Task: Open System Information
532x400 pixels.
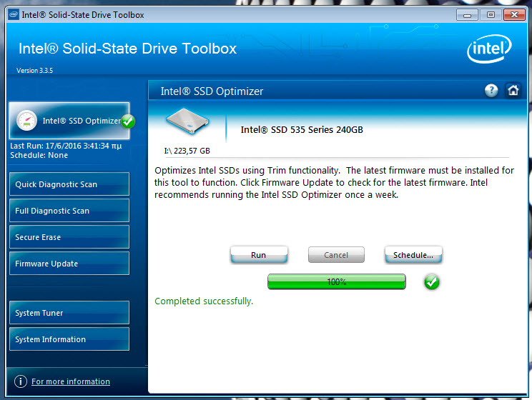Action: [69, 339]
